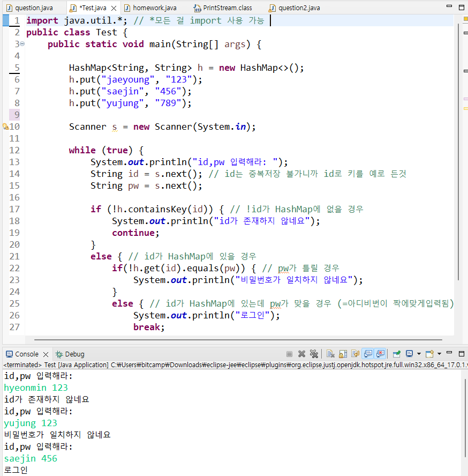Viewport: 468px width, 476px height.
Task: Click the Console vertical scrollbar
Action: pyautogui.click(x=465, y=418)
